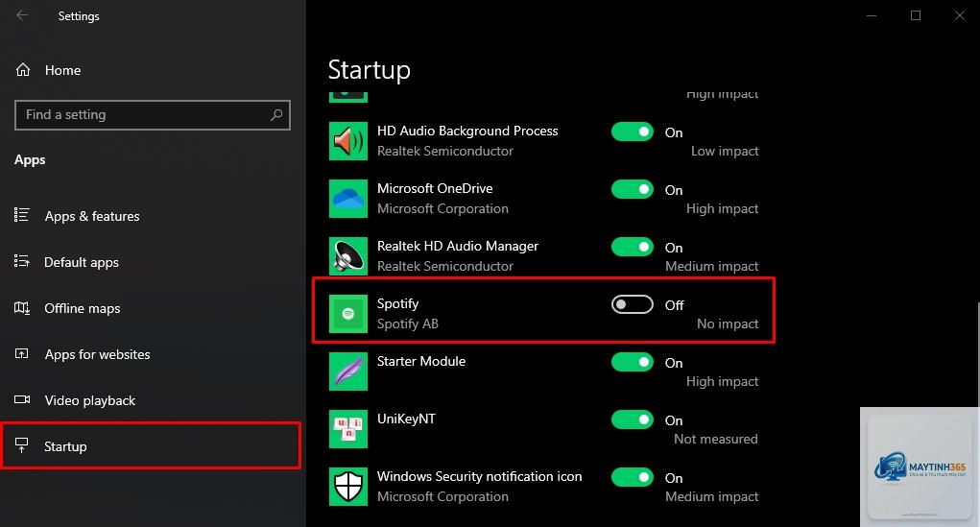
Task: Maximize the Settings window
Action: pyautogui.click(x=916, y=15)
